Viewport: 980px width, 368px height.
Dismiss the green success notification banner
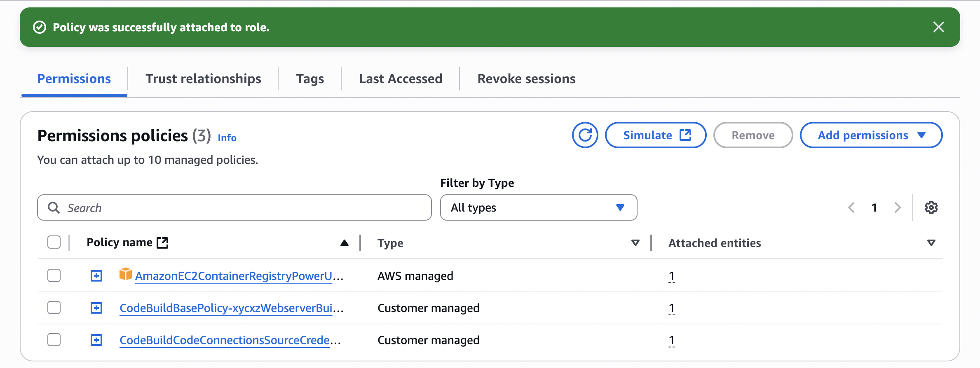point(938,27)
